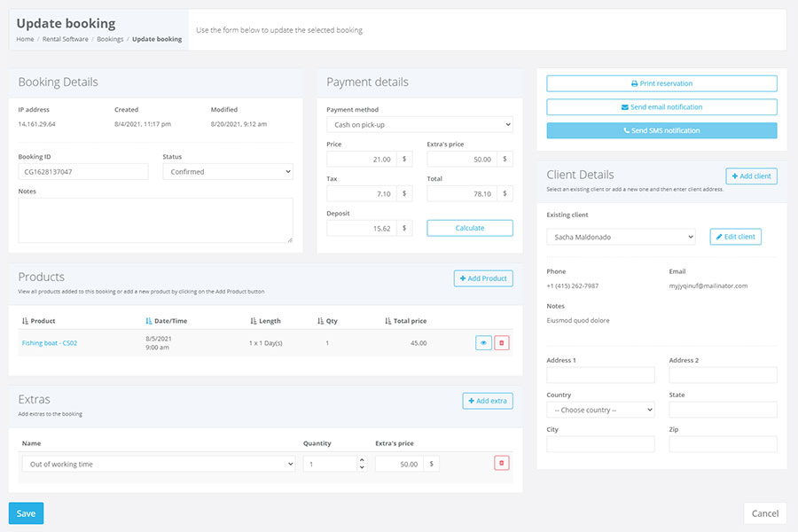The image size is (798, 532).
Task: Click Send SMS notification button
Action: click(x=661, y=130)
